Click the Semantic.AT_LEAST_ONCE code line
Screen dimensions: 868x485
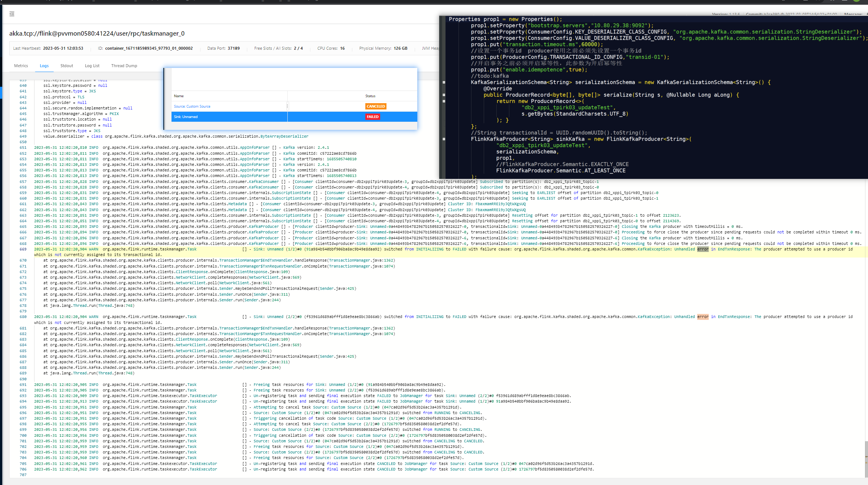[x=561, y=171]
